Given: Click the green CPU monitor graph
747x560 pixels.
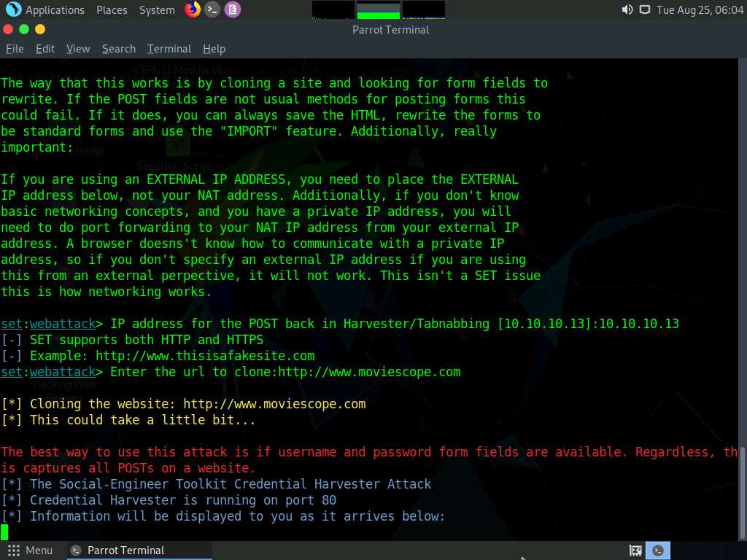Looking at the screenshot, I should [x=379, y=10].
